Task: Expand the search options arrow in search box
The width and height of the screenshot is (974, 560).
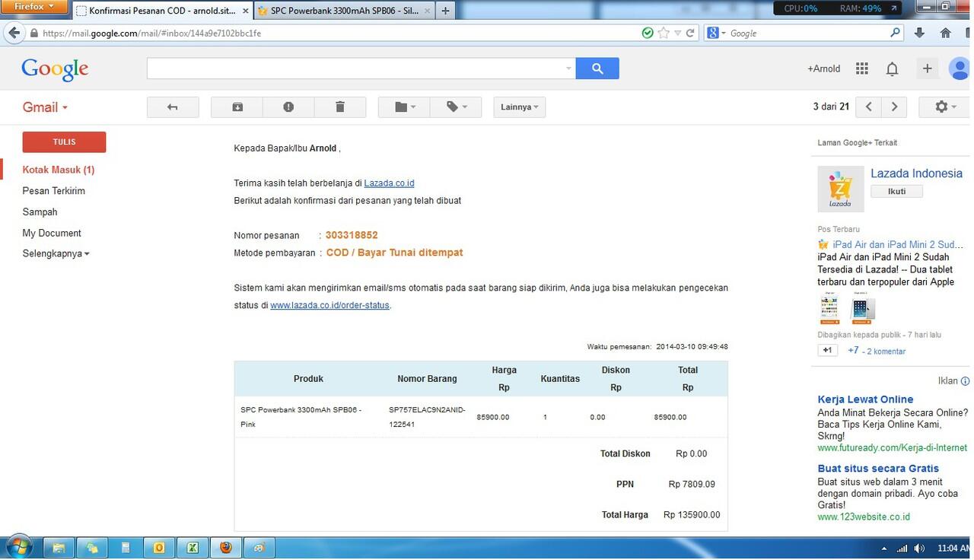Action: click(x=568, y=68)
